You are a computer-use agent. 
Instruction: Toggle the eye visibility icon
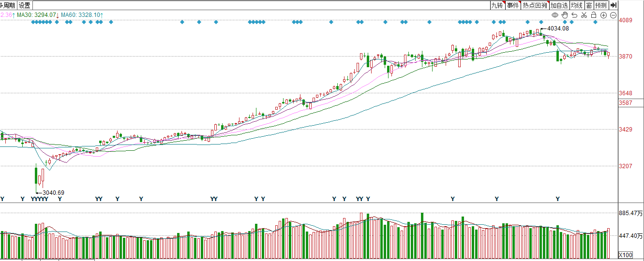point(554,15)
